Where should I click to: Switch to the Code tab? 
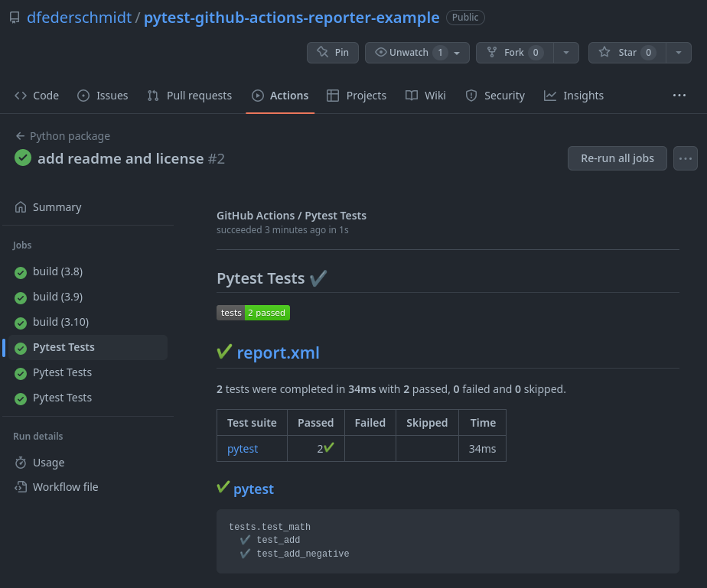(37, 96)
